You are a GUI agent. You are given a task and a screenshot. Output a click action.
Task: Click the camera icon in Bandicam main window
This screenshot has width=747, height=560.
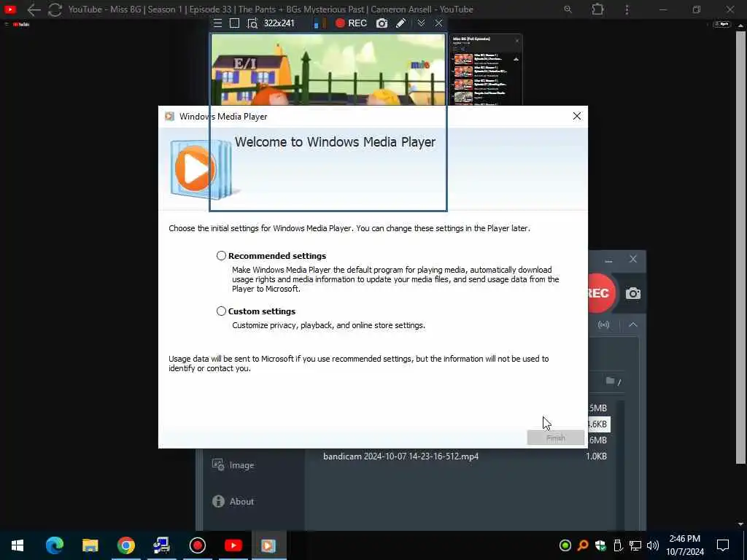coord(632,293)
